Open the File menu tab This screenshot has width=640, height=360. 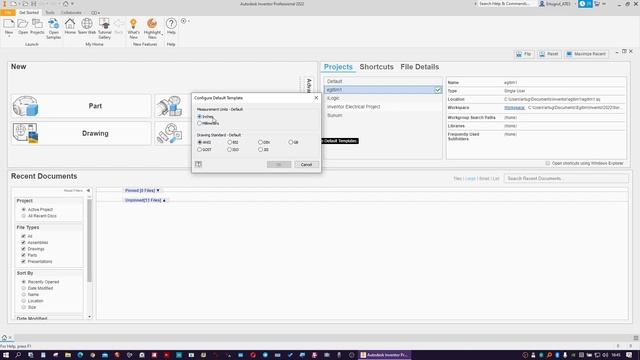click(x=8, y=13)
